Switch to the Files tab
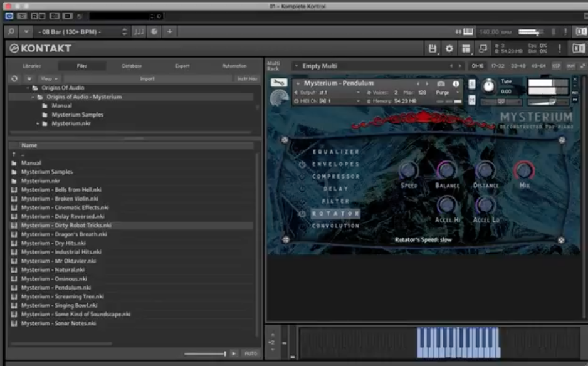Image resolution: width=588 pixels, height=366 pixels. click(x=81, y=66)
